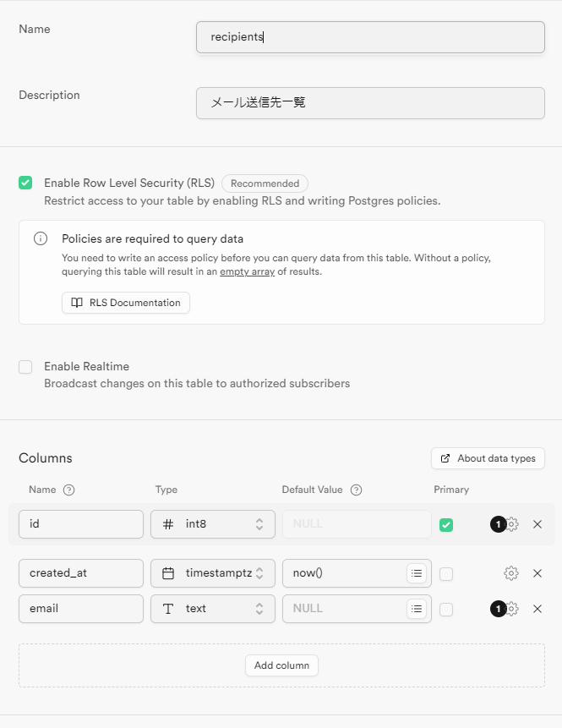Image resolution: width=562 pixels, height=728 pixels.
Task: Remove the id column with X
Action: (537, 524)
